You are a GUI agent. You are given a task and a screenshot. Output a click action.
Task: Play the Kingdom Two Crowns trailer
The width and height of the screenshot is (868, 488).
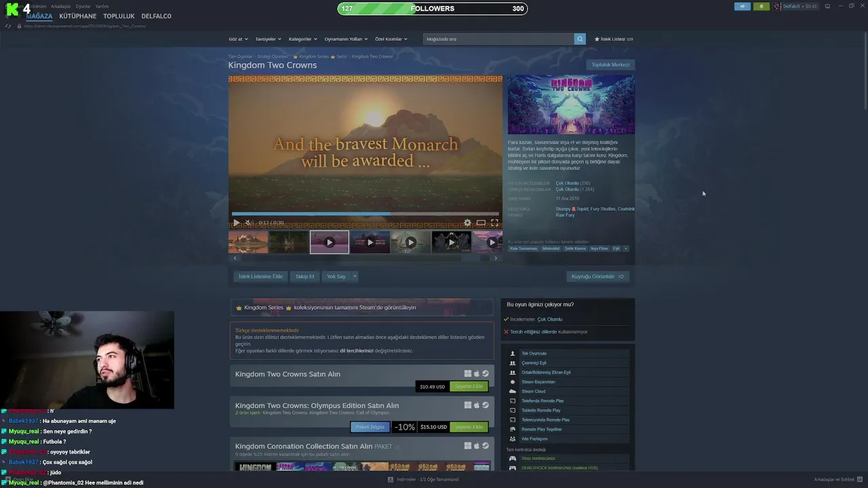236,222
